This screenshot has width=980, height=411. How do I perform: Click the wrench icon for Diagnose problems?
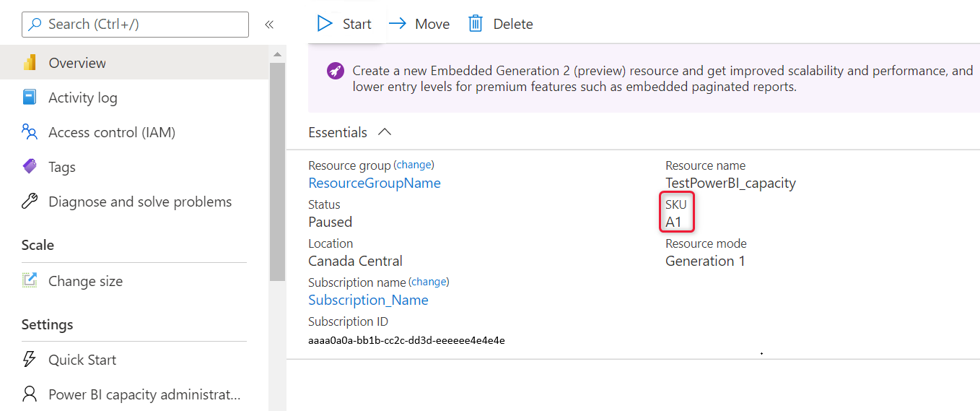click(x=30, y=202)
